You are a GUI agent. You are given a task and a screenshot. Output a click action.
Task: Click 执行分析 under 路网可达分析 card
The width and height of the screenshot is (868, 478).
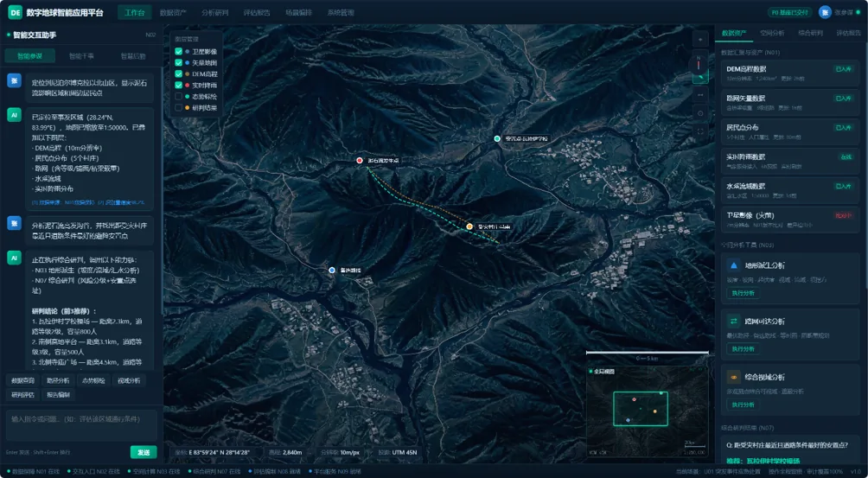tap(743, 348)
